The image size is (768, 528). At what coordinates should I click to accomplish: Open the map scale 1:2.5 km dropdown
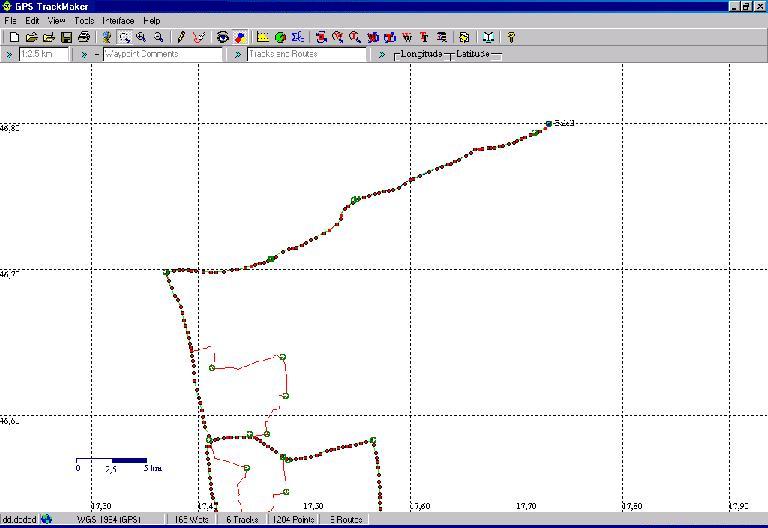(44, 55)
